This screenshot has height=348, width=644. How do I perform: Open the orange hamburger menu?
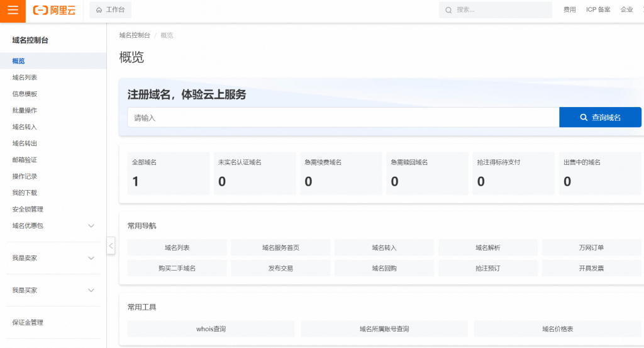click(13, 10)
